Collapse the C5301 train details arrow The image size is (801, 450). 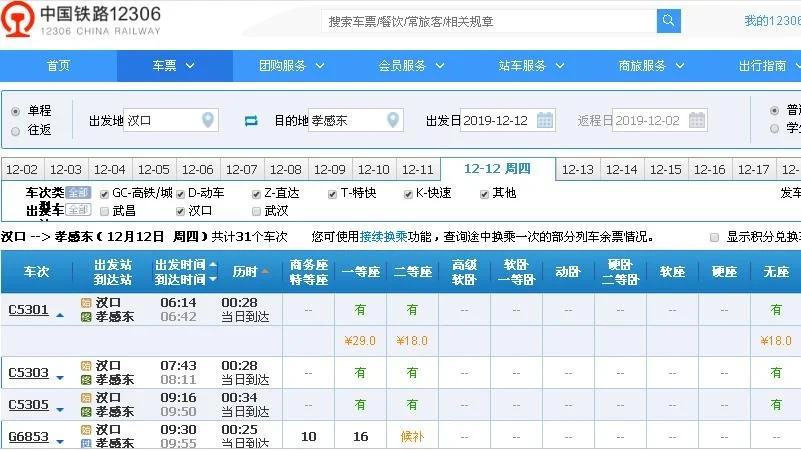[60, 315]
